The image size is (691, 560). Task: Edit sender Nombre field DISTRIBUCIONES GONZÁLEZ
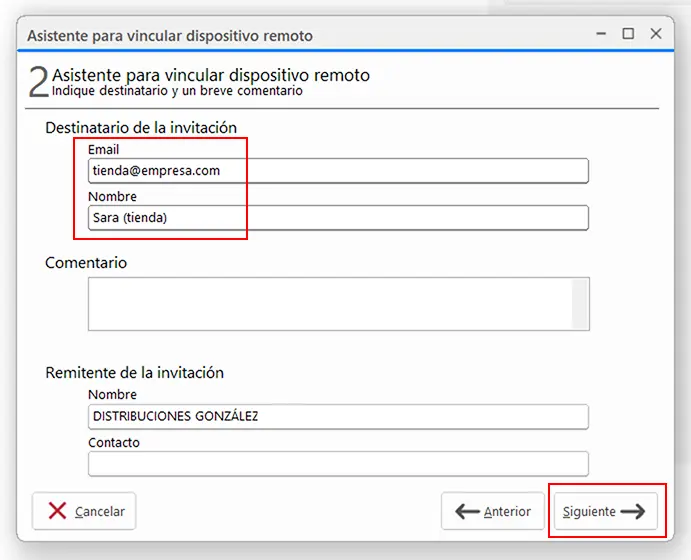338,416
